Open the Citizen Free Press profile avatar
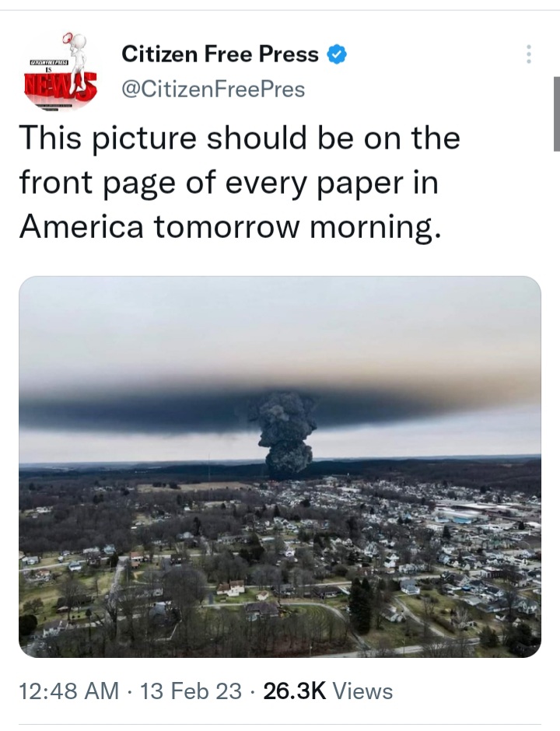The height and width of the screenshot is (731, 560). 60,71
